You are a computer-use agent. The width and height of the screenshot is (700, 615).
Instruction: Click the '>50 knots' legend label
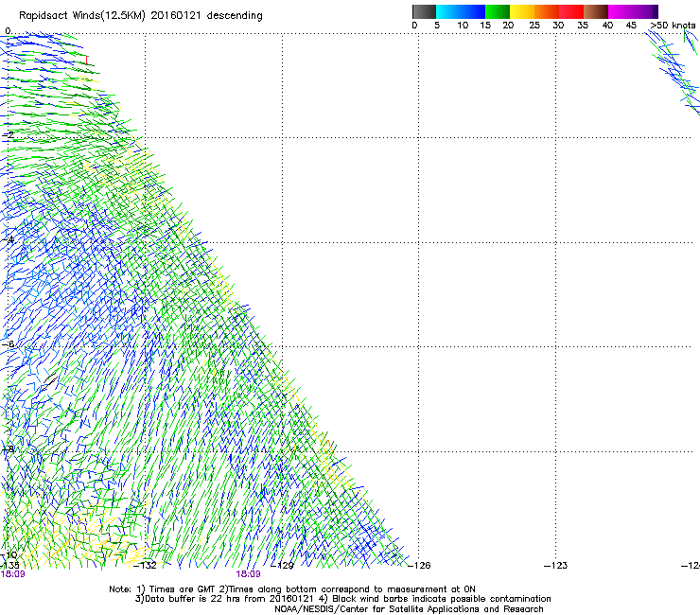coord(673,26)
